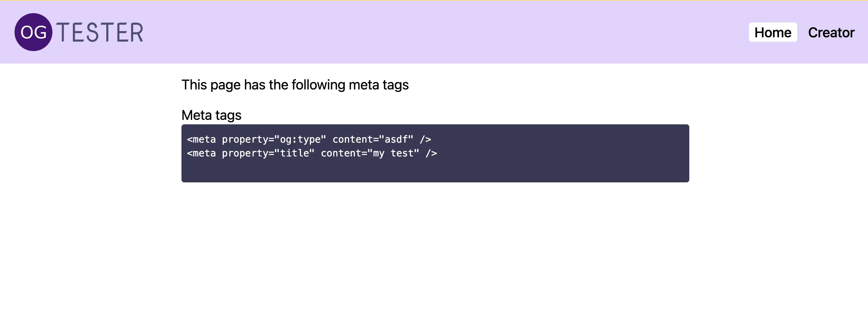Screen dimensions: 868x315
Task: Click the TESTER wordmark in header
Action: (100, 32)
